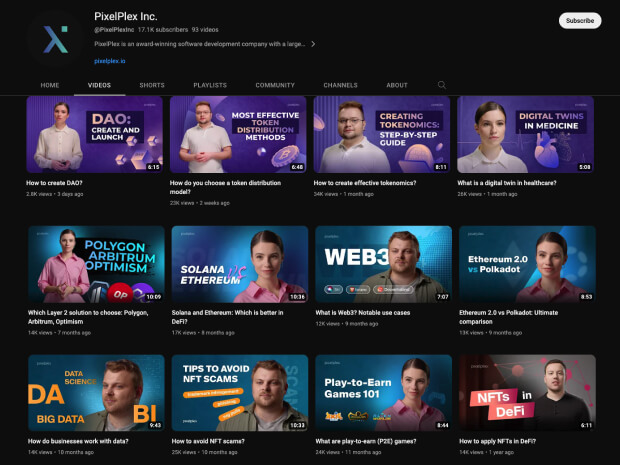Screen dimensions: 620x465
Task: Click 'What are play-to-earn (P2E) games?'
Action: (x=366, y=441)
